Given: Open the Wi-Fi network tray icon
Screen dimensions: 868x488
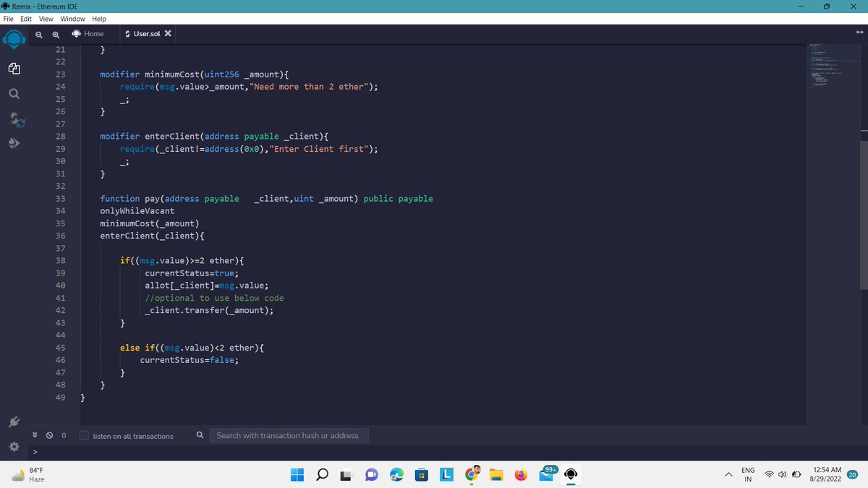Looking at the screenshot, I should (x=770, y=475).
